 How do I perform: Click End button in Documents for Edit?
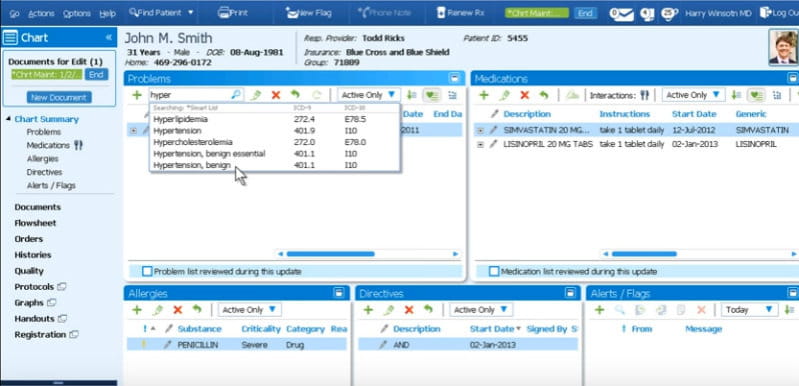click(x=96, y=75)
